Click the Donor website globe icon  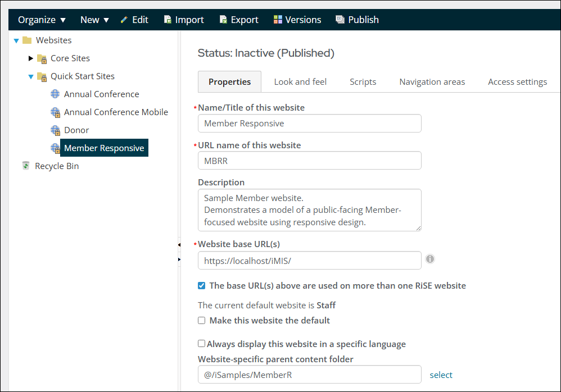pos(55,130)
